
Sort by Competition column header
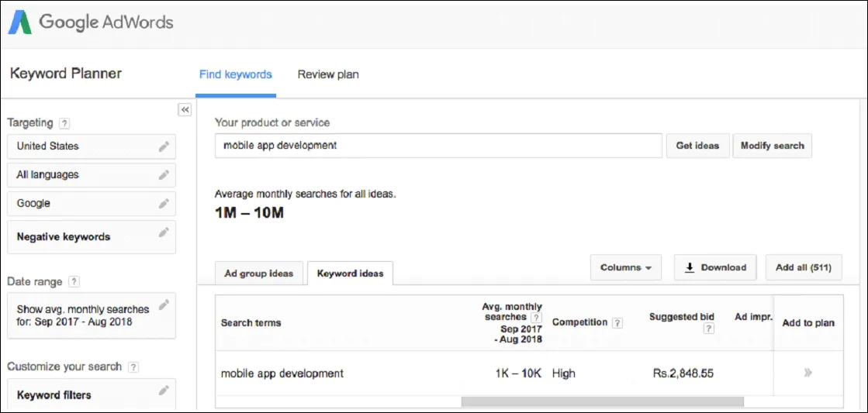click(579, 323)
